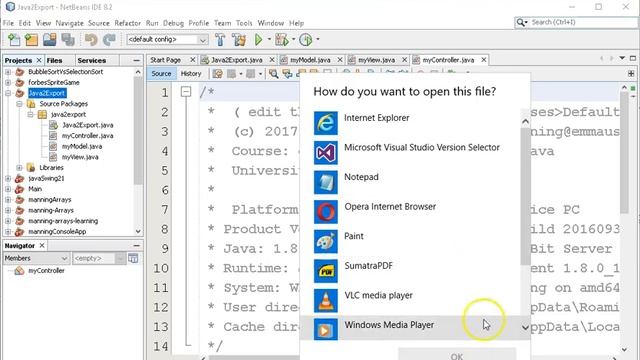
Task: Expand the Libraries node
Action: 19,168
